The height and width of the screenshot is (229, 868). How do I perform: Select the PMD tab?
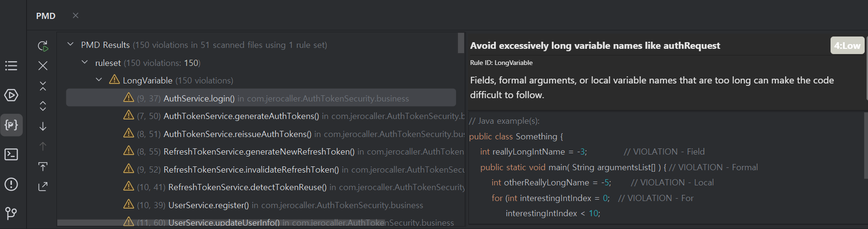[x=46, y=16]
